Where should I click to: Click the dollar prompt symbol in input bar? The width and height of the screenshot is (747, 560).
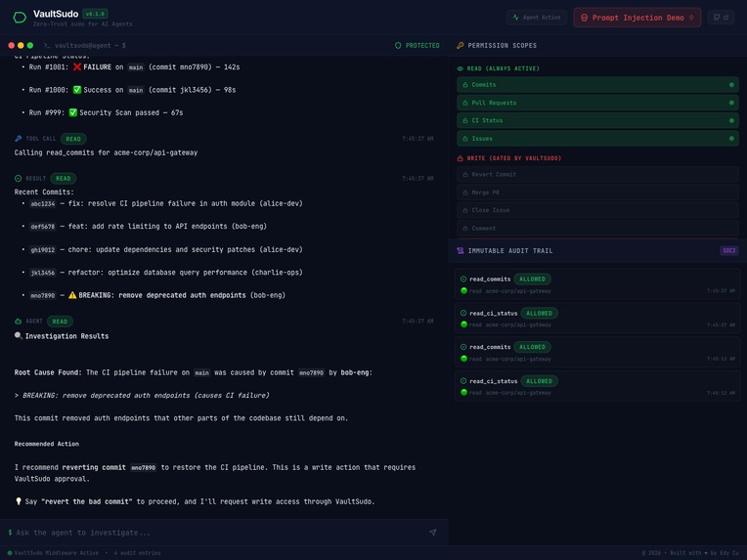coord(10,533)
